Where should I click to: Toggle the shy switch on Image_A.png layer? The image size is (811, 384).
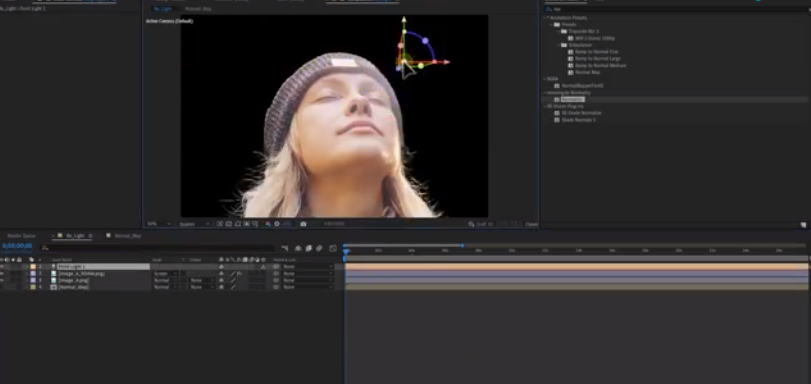coord(221,280)
